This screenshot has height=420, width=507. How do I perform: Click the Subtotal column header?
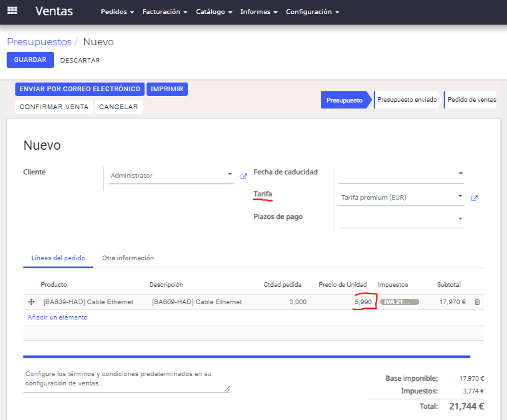pyautogui.click(x=449, y=285)
